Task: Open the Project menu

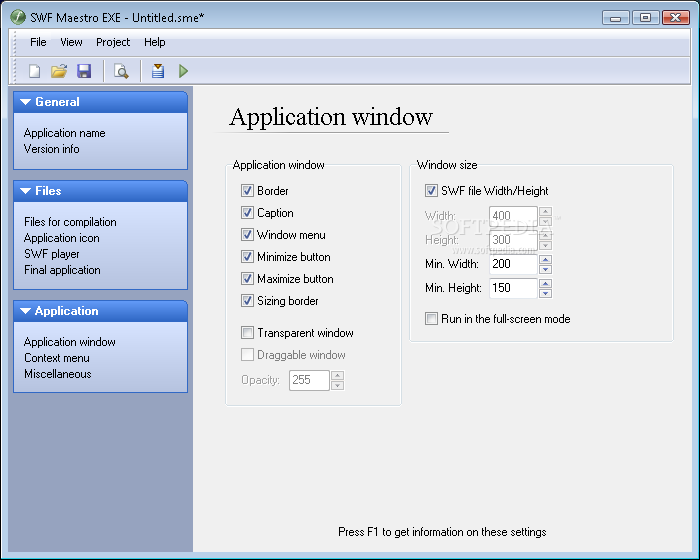Action: [113, 42]
